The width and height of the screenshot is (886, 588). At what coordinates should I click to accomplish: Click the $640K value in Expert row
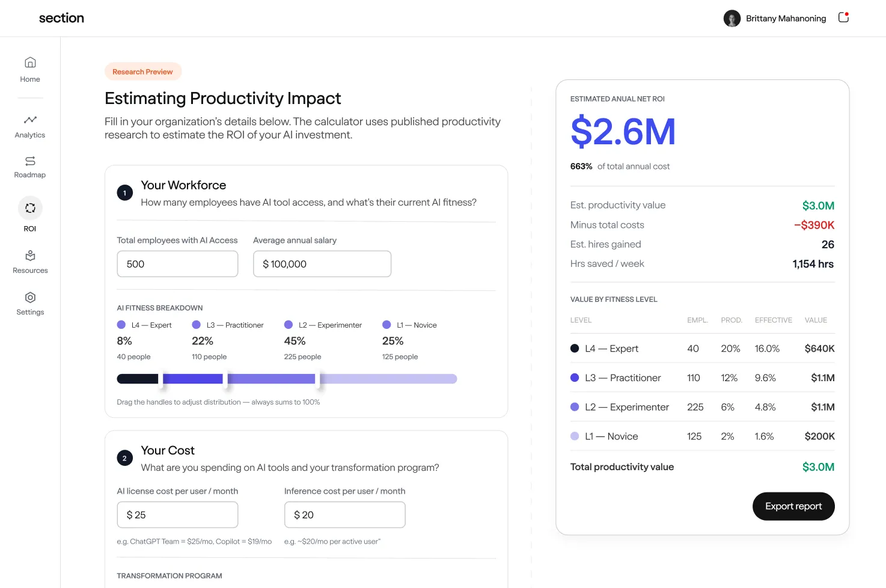point(819,349)
